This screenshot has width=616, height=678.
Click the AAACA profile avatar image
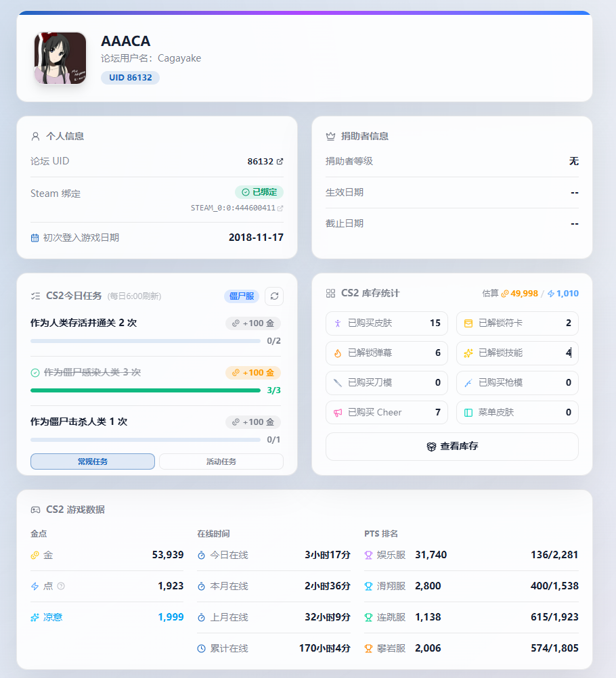pos(60,58)
